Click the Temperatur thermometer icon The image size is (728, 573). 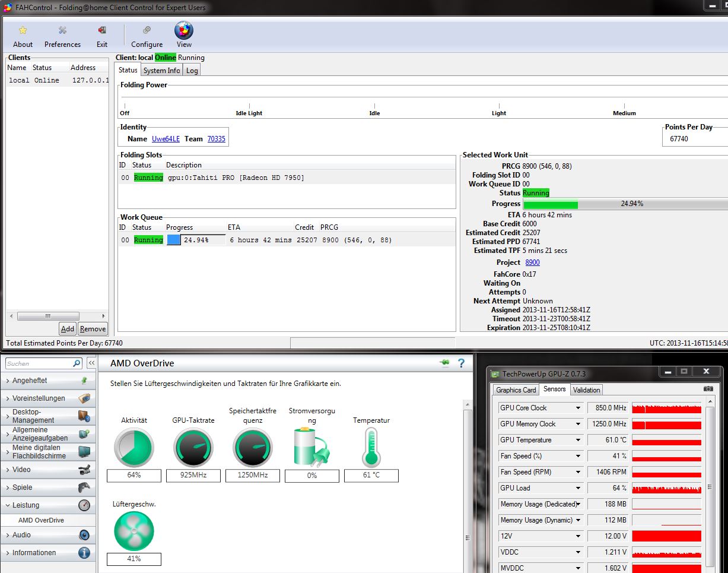coord(371,447)
